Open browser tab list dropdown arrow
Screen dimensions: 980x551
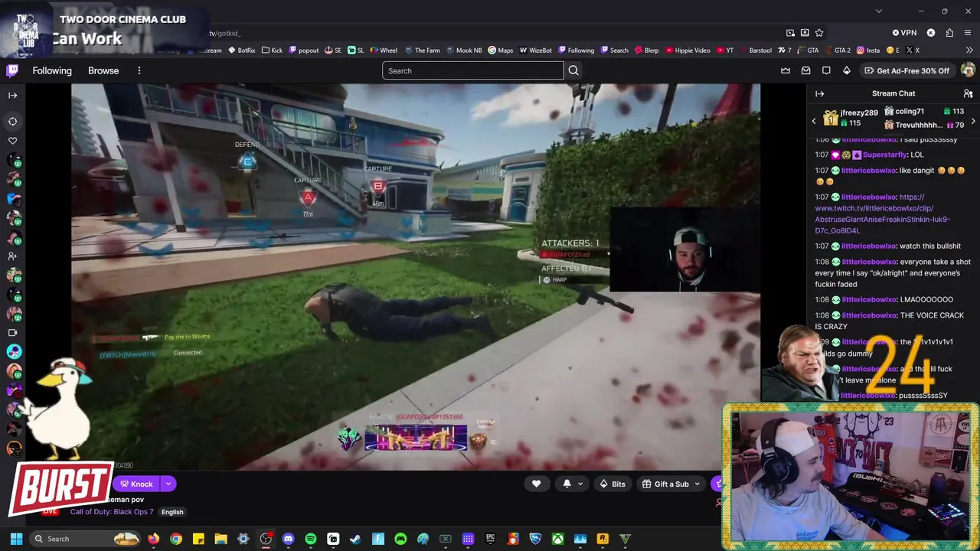878,11
